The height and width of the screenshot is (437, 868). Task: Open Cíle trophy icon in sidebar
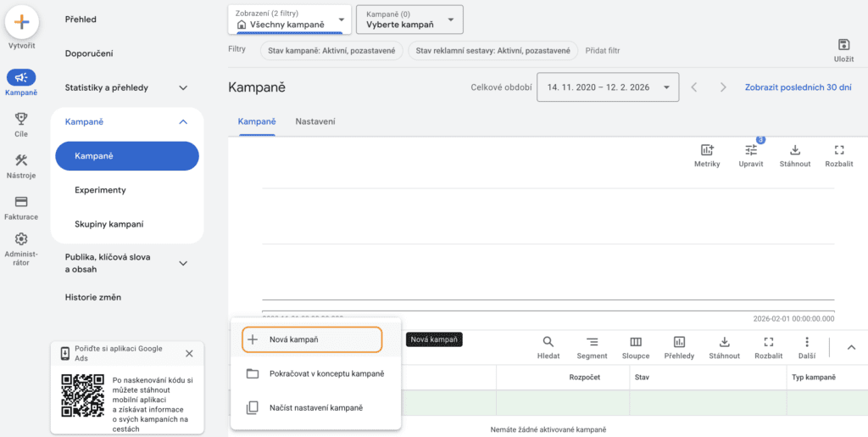pyautogui.click(x=21, y=119)
